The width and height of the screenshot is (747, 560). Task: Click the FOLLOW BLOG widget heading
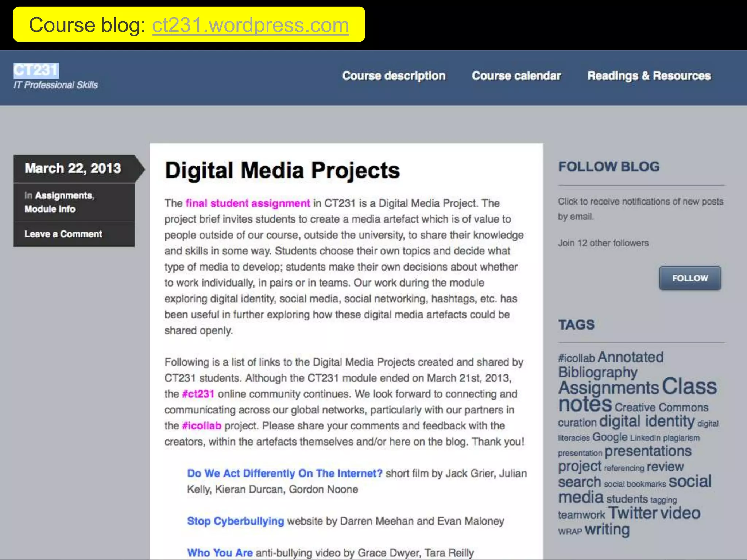point(609,167)
